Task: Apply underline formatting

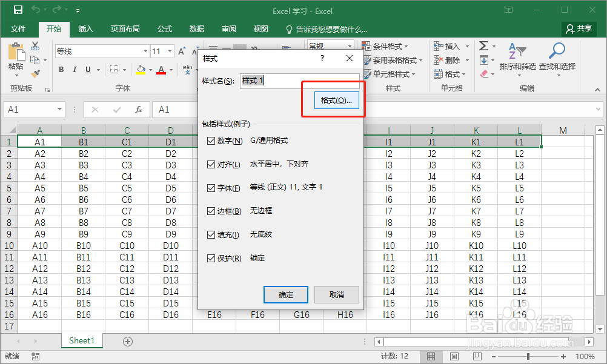Action: (88, 70)
